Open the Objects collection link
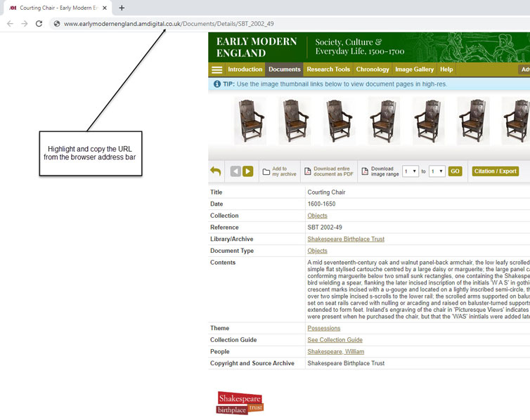The height and width of the screenshot is (420, 530). point(318,216)
